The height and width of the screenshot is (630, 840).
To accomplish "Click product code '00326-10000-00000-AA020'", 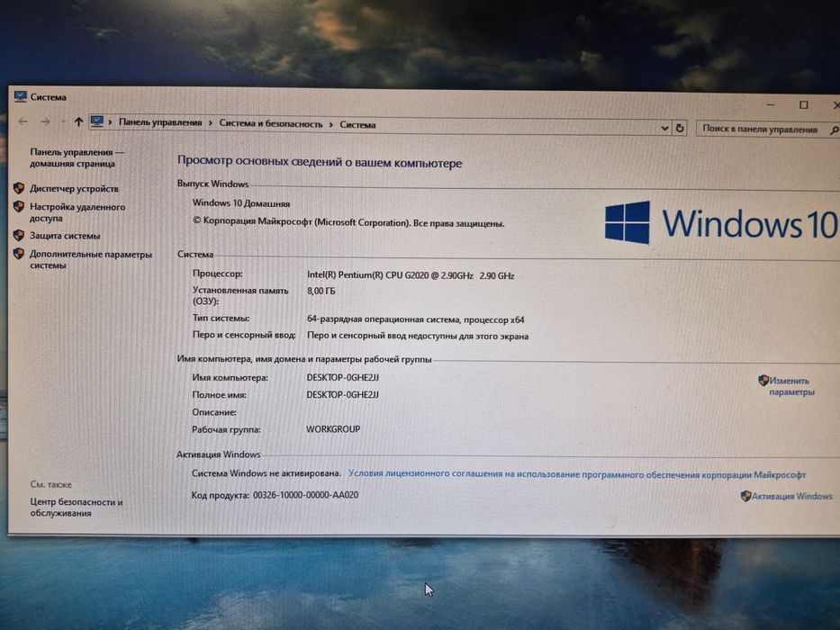I will tap(305, 495).
